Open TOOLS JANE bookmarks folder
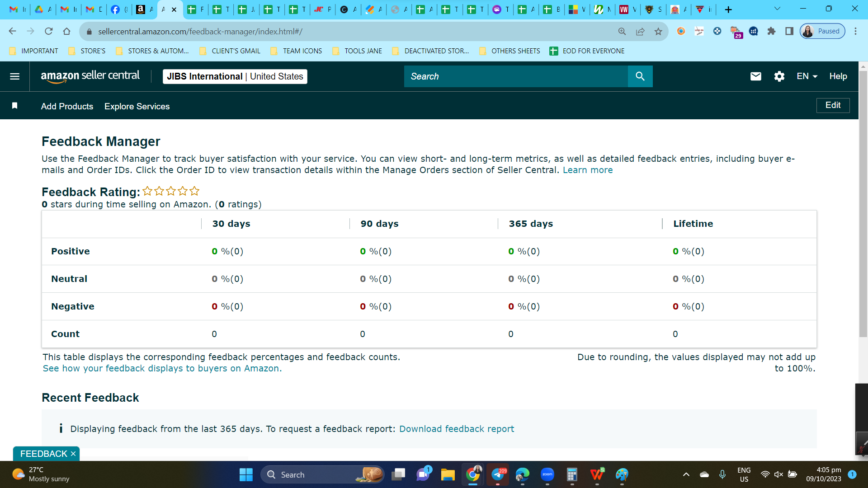 [357, 51]
